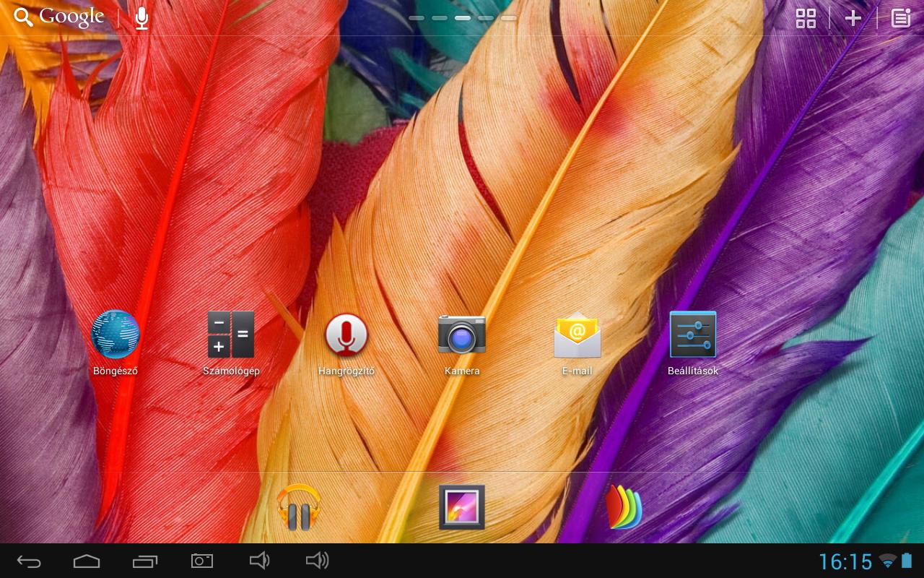
Task: Raise volume with speaker waves icon
Action: 318,561
